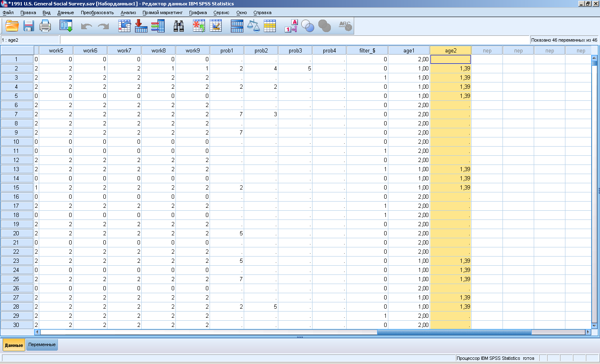Click filter_$ value 1 in row 11
600x364 pixels.
pyautogui.click(x=367, y=151)
